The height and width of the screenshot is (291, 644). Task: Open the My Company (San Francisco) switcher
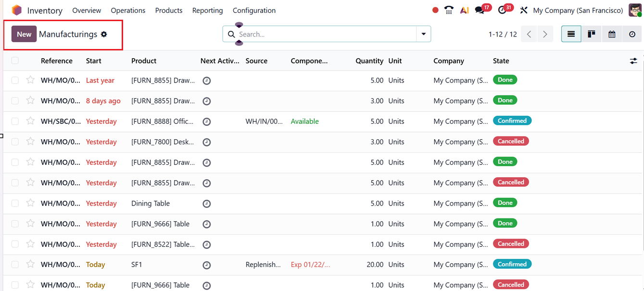[578, 10]
